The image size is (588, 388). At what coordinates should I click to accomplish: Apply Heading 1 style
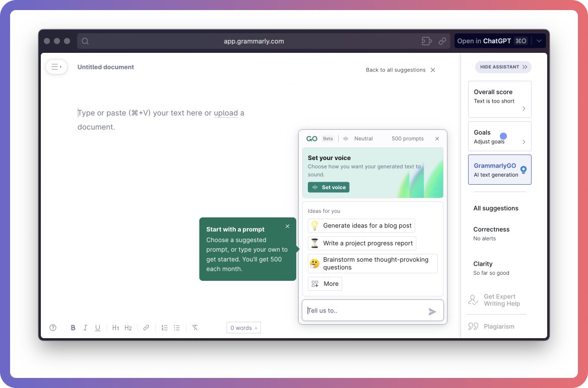[x=115, y=328]
